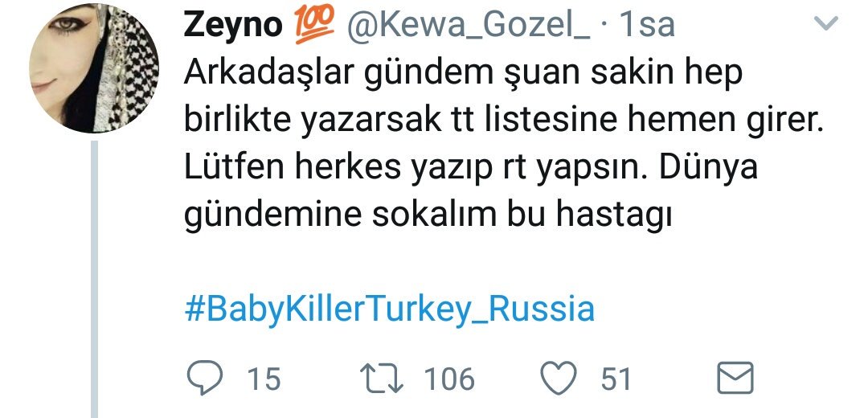Click the line "gündemine sokalım bu hastagı"
The width and height of the screenshot is (868, 418).
point(428,215)
